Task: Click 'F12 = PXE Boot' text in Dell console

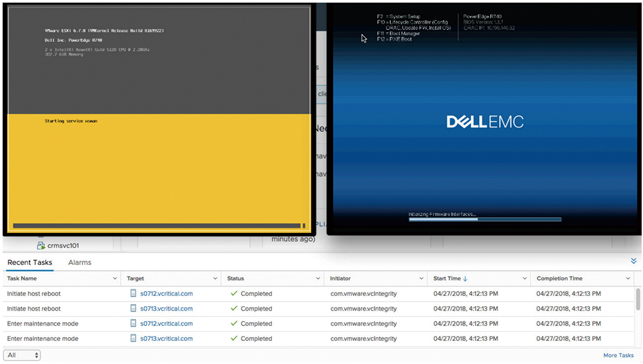Action: pyautogui.click(x=395, y=39)
